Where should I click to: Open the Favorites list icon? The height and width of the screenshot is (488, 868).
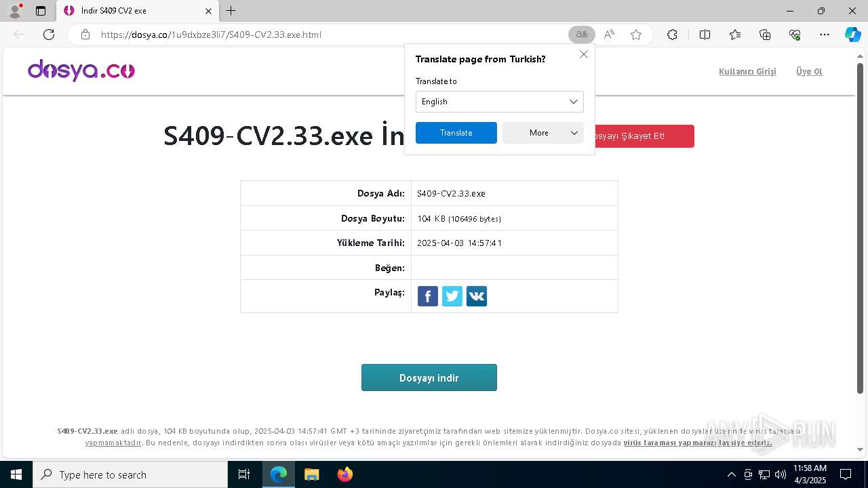735,35
